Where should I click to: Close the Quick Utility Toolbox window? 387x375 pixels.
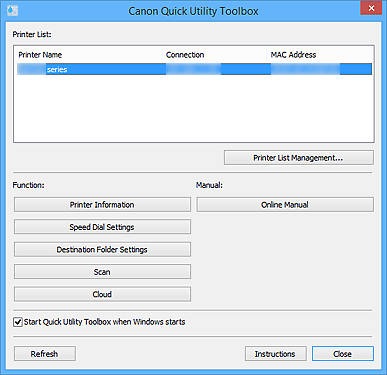pyautogui.click(x=371, y=8)
